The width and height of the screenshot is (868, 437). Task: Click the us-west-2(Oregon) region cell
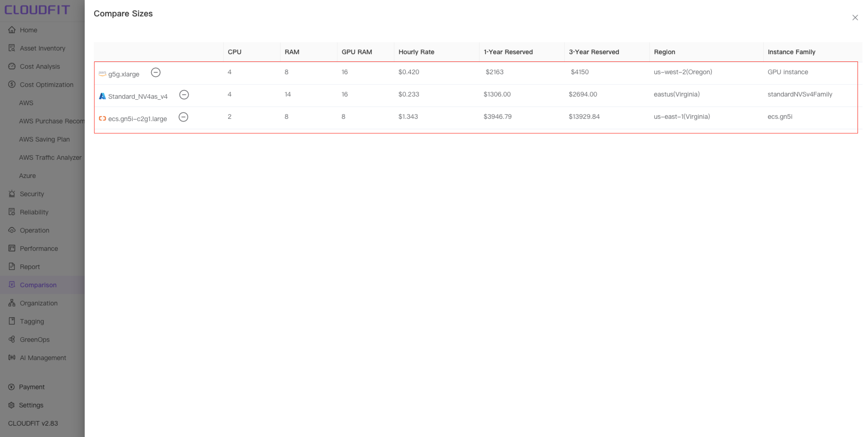point(683,72)
